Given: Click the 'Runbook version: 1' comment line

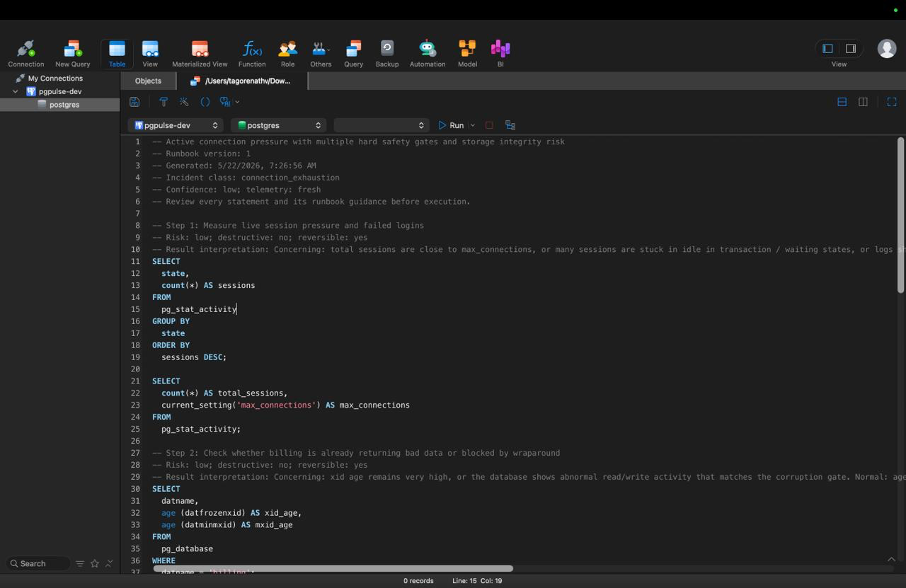Looking at the screenshot, I should point(201,154).
